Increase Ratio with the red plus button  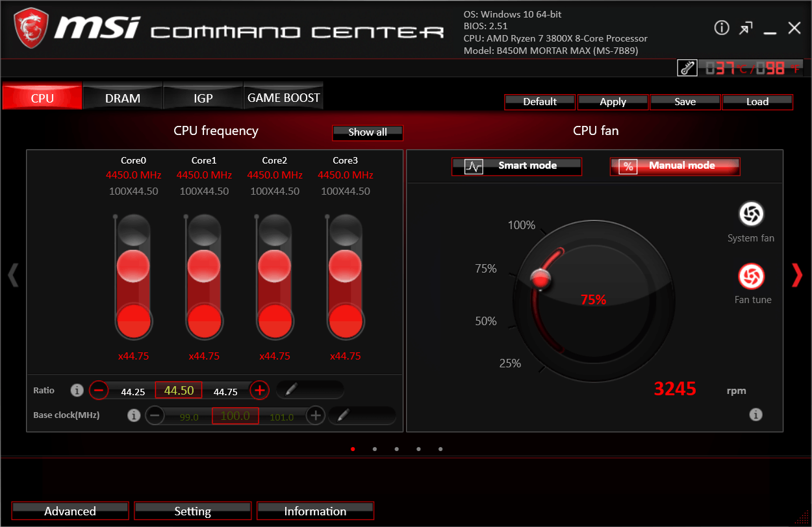(260, 390)
